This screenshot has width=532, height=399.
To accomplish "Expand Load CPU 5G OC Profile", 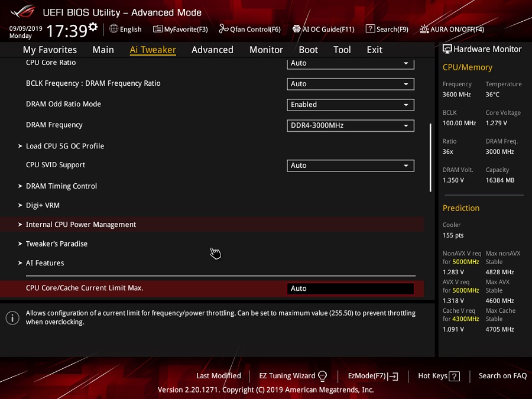I will [65, 146].
